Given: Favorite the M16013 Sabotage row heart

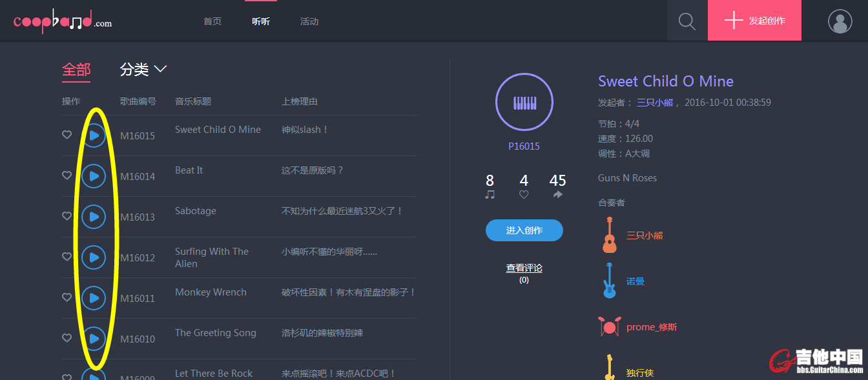Looking at the screenshot, I should tap(67, 216).
